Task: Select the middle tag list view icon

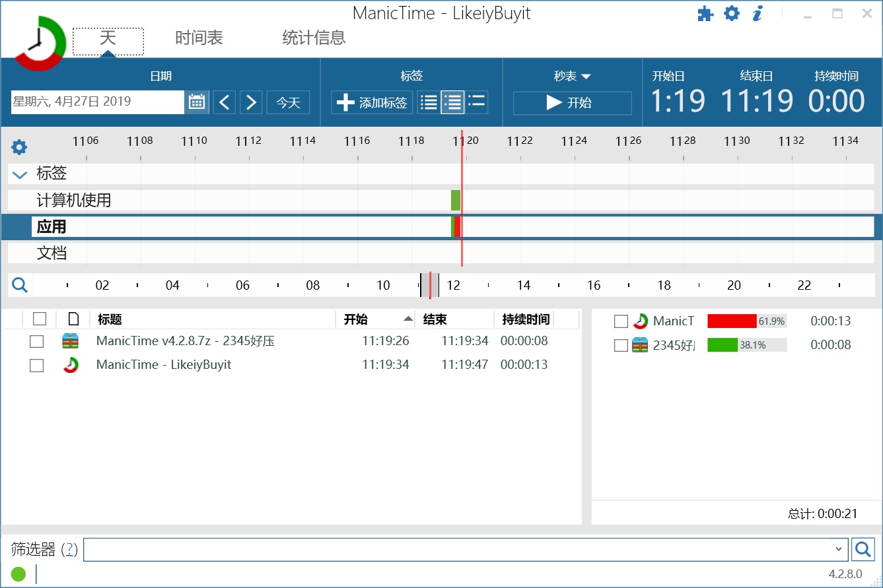Action: 453,102
